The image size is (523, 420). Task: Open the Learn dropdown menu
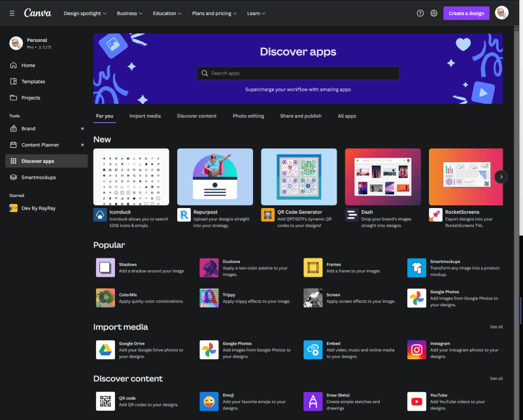pos(256,13)
